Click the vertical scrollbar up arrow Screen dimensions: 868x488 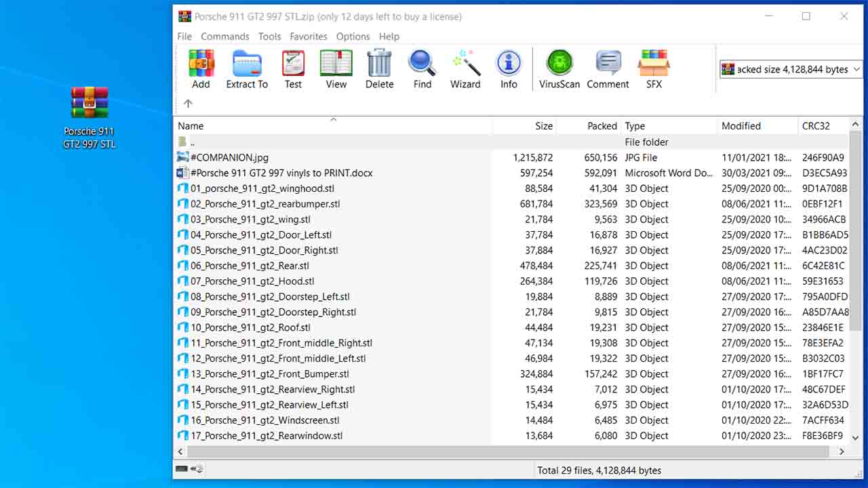coord(856,125)
